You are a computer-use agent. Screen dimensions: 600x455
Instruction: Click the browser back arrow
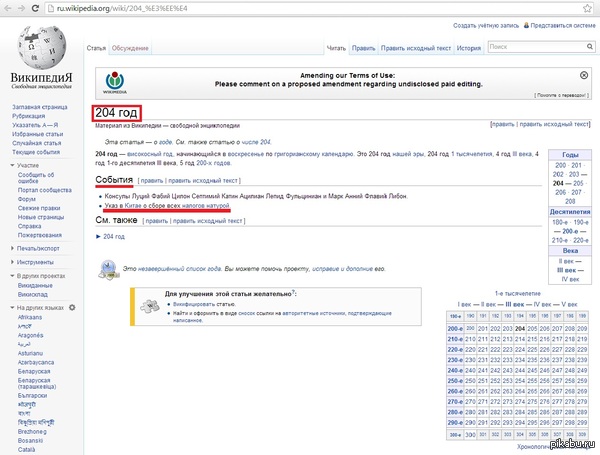pyautogui.click(x=8, y=7)
